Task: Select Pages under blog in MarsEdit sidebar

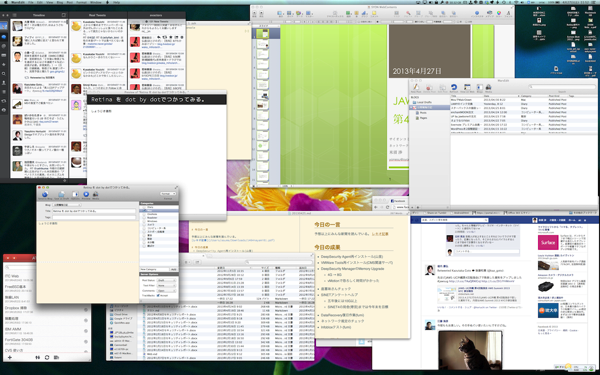Action: 423,118
